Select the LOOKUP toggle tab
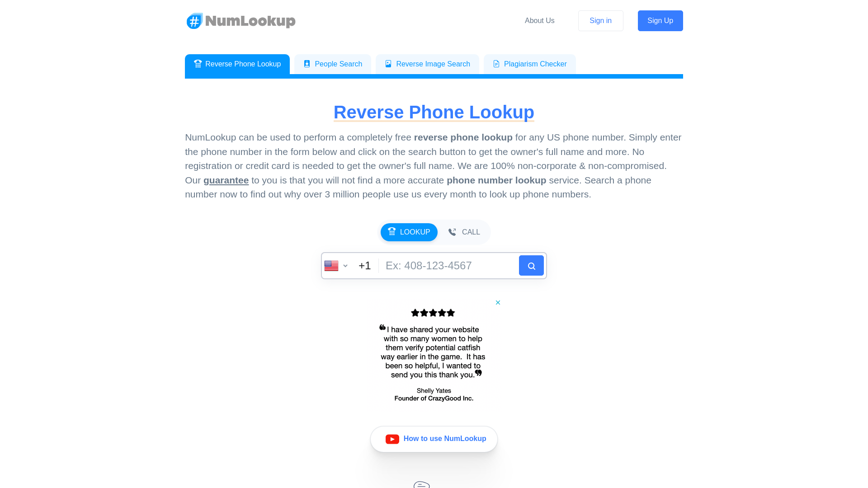868x488 pixels. pyautogui.click(x=409, y=232)
